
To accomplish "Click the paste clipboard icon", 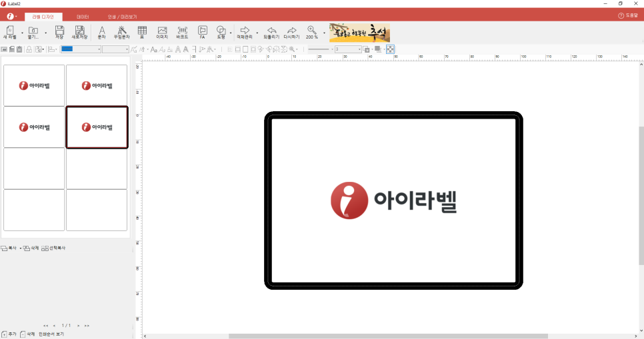I will [x=19, y=49].
